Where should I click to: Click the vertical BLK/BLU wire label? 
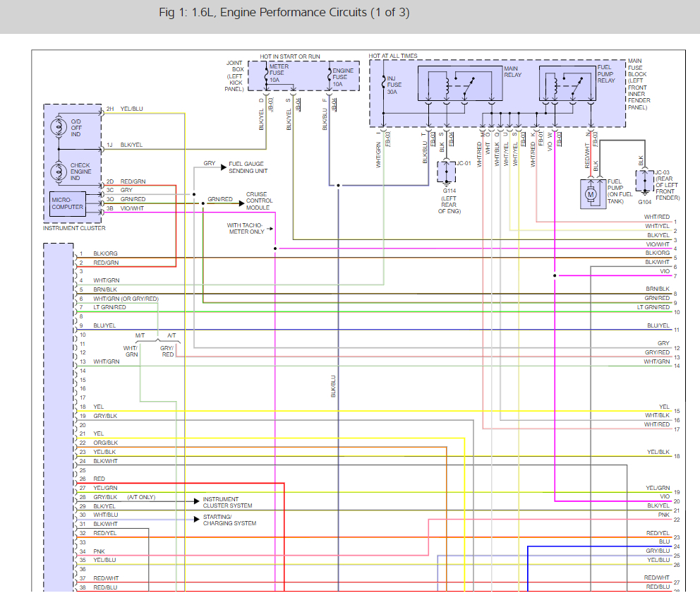click(x=333, y=385)
